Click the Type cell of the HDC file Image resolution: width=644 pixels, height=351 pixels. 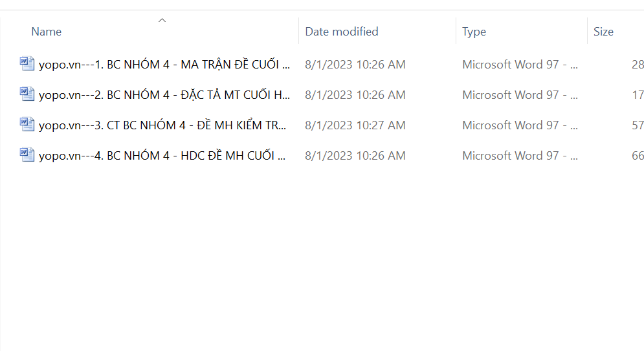pyautogui.click(x=520, y=156)
